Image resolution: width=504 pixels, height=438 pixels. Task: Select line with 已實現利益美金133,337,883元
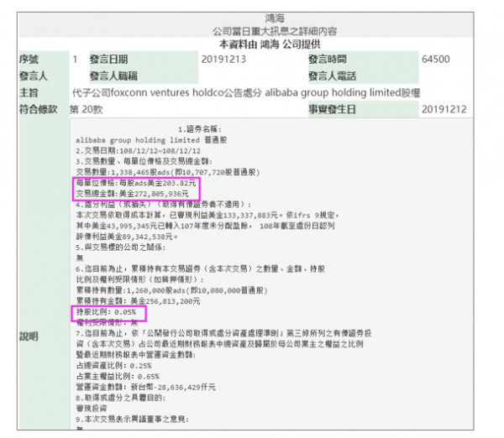207,215
